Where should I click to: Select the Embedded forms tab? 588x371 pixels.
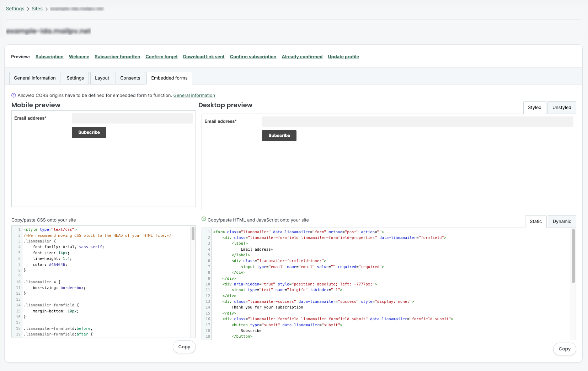169,78
